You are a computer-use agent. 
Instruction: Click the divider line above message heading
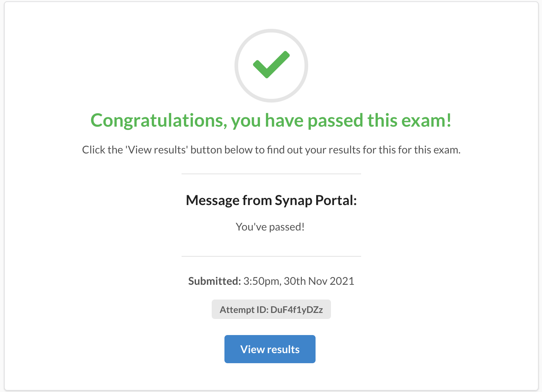pos(271,174)
